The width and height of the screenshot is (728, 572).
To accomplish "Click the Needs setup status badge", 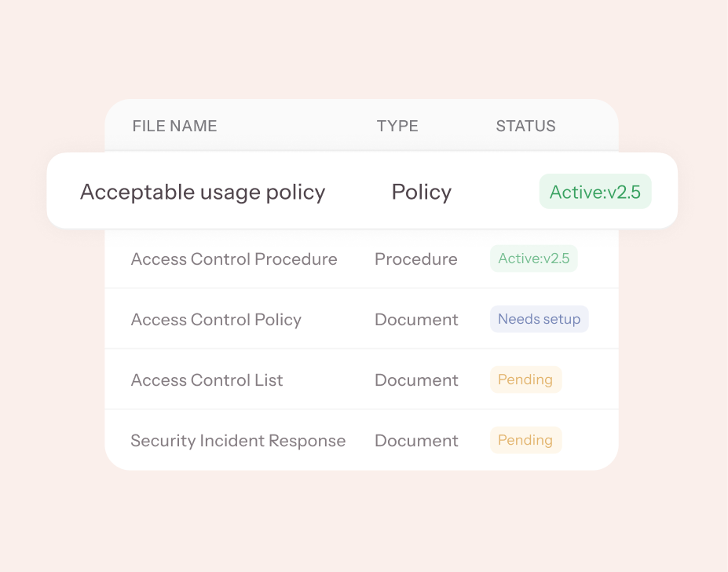I will pos(539,319).
